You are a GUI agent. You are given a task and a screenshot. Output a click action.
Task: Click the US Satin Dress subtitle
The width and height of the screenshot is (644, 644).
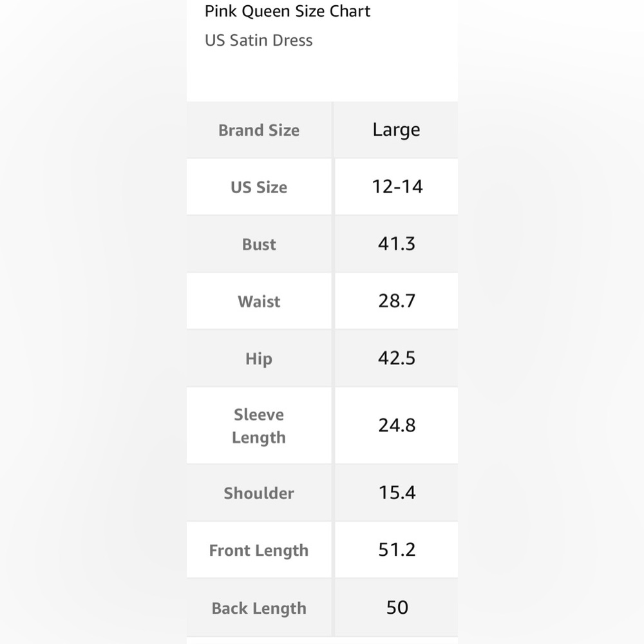click(x=259, y=40)
